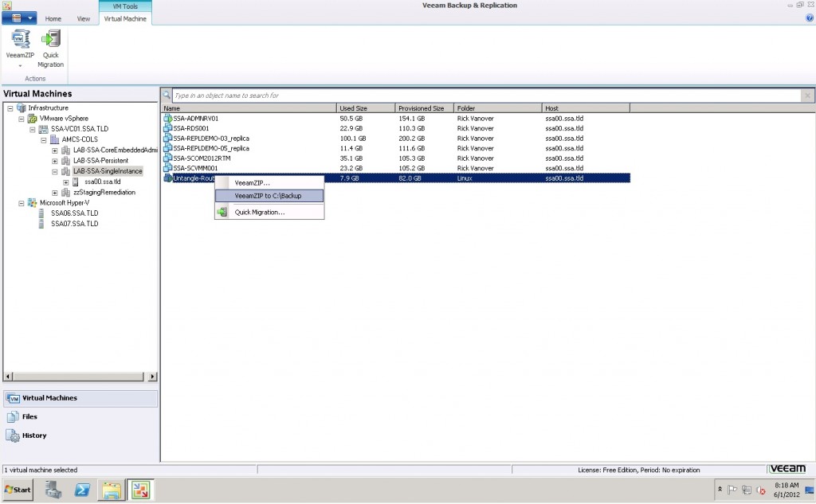The width and height of the screenshot is (816, 504).
Task: Click the VeeamZIP ribbon icon
Action: (x=20, y=39)
